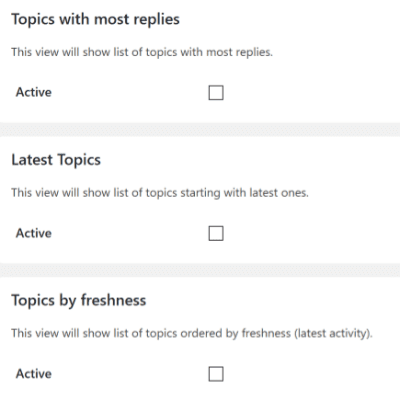
Task: Click Active label in Topics with most replies section
Action: click(34, 92)
